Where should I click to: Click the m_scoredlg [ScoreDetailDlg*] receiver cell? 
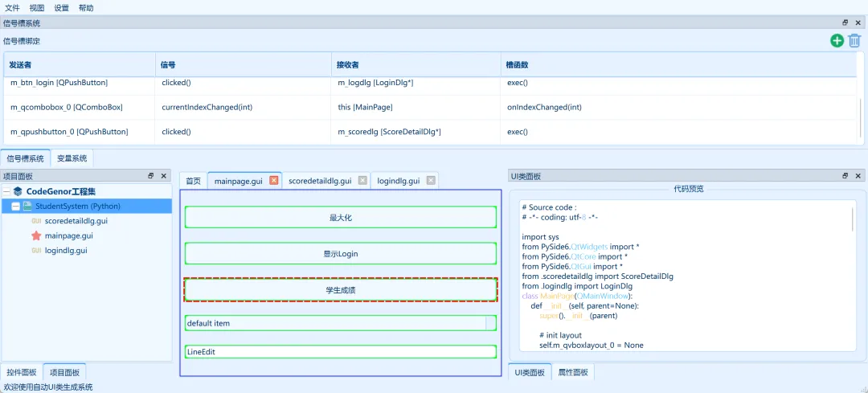coord(416,132)
